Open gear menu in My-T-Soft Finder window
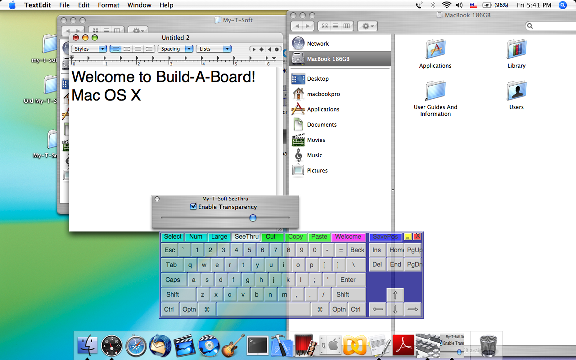This screenshot has width=576, height=360. coord(138,30)
